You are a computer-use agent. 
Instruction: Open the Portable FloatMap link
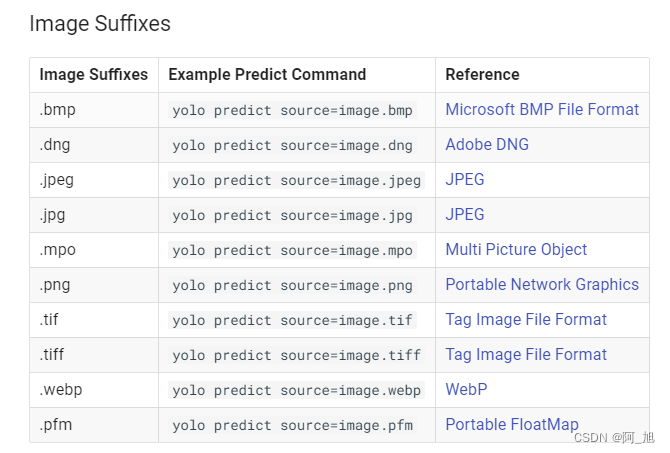(x=512, y=425)
